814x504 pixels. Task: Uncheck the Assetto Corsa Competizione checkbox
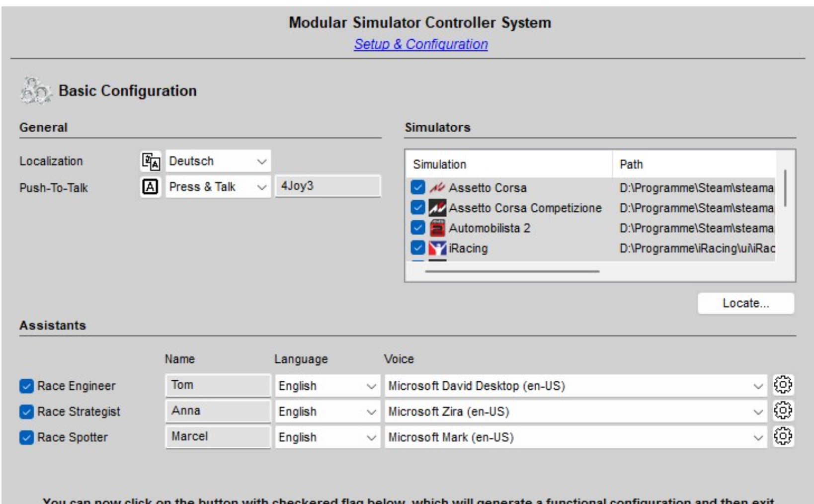(418, 208)
